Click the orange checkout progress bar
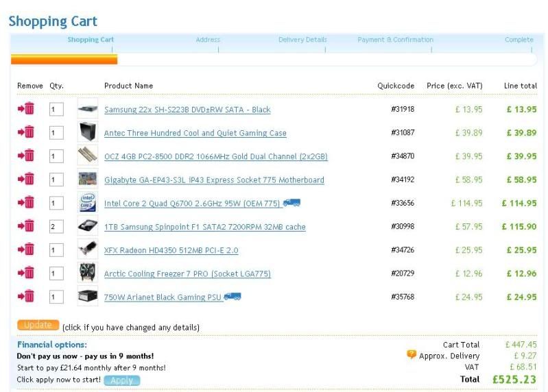Image resolution: width=548 pixels, height=392 pixels. point(64,60)
